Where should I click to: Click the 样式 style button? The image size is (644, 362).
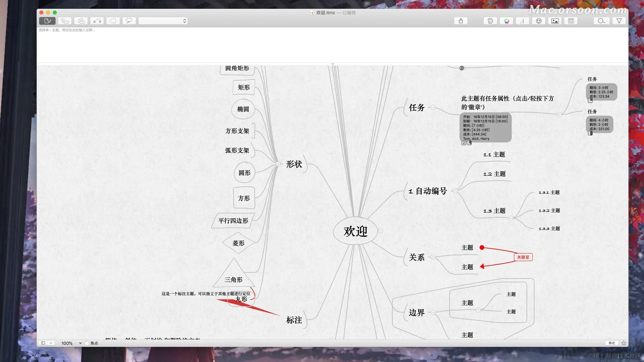[612, 343]
